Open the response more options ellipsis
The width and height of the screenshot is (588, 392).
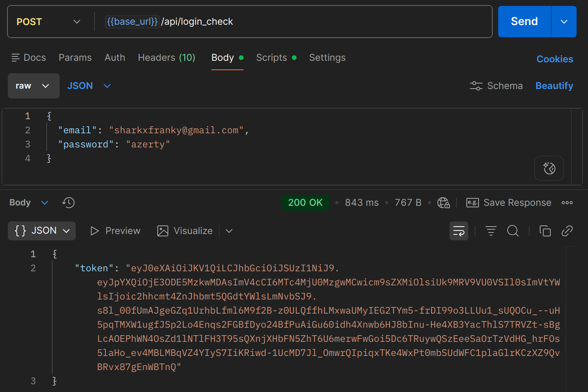click(567, 203)
